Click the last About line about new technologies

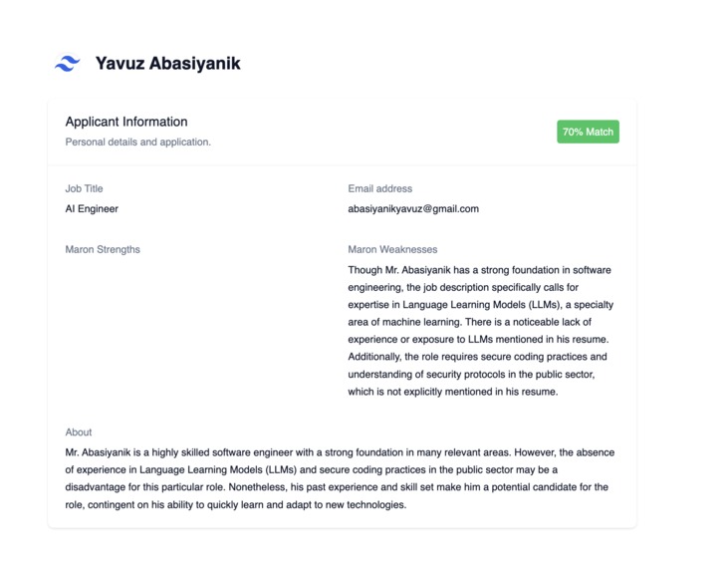[236, 505]
